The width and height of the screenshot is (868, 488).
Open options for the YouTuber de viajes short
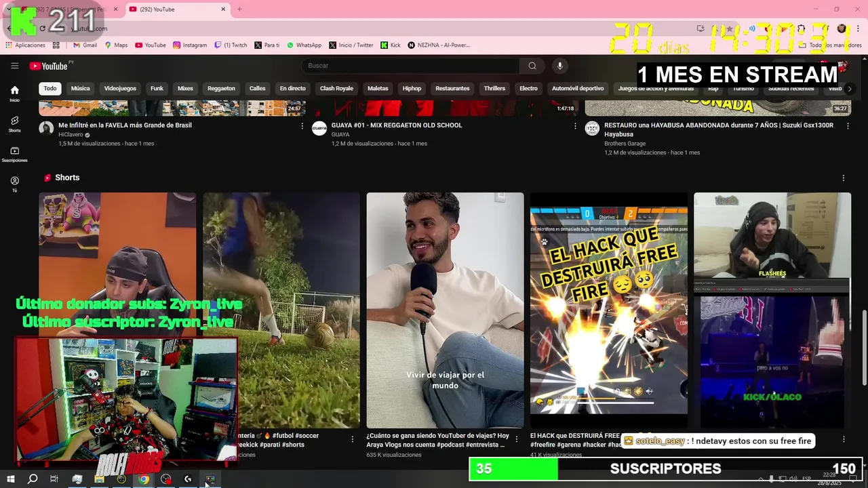(x=516, y=439)
